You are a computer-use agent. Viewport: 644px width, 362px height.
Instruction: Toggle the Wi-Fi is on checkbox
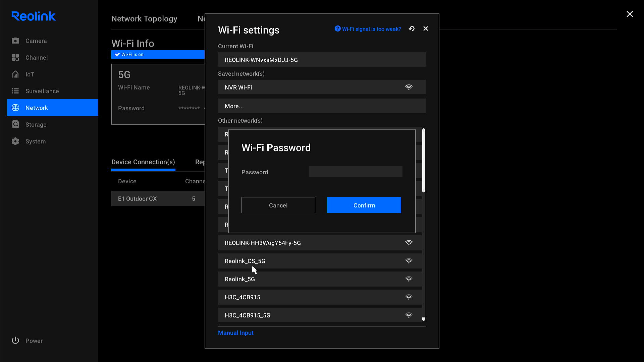point(117,54)
